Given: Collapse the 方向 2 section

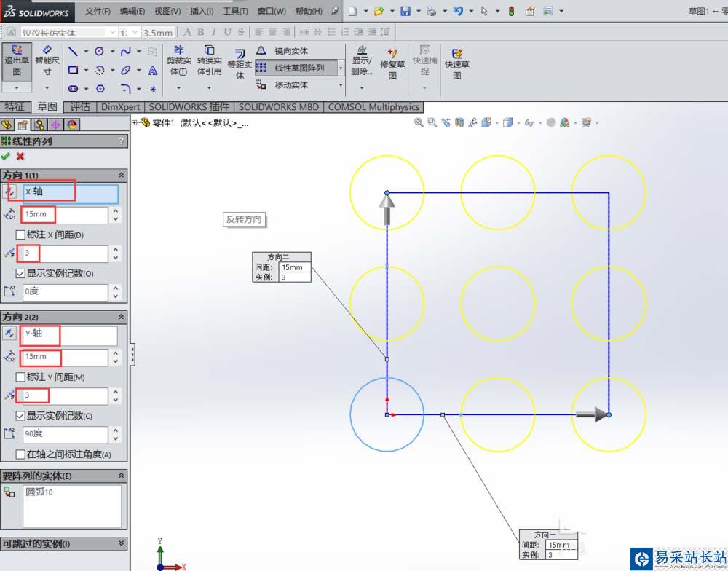Looking at the screenshot, I should (121, 316).
